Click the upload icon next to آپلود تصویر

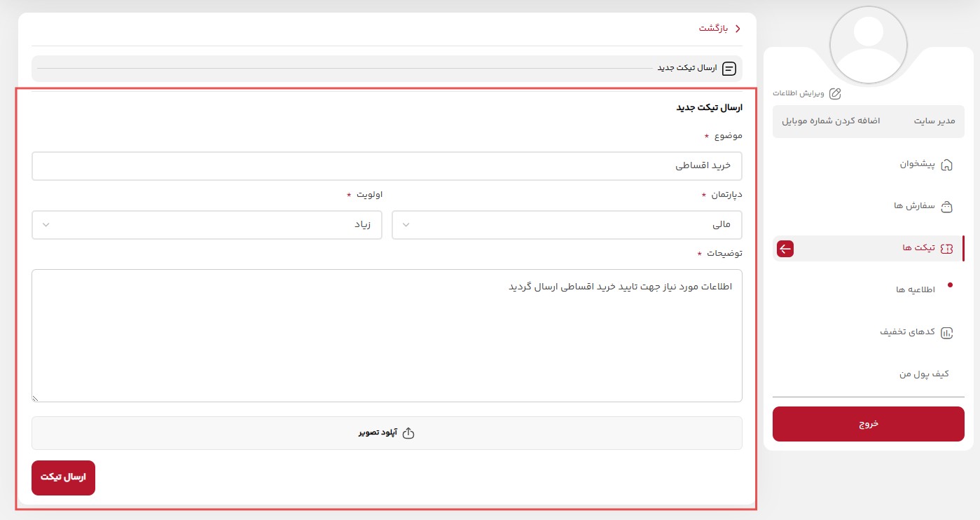pyautogui.click(x=408, y=433)
